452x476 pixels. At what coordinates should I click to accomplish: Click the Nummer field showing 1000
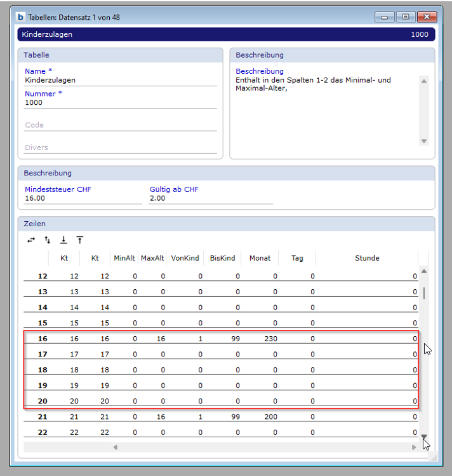[x=120, y=102]
